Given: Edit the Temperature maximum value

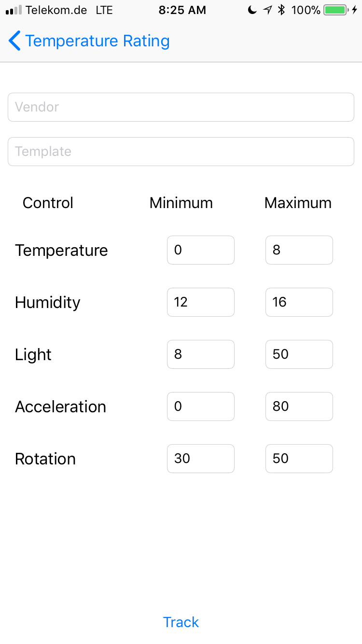Looking at the screenshot, I should (299, 250).
